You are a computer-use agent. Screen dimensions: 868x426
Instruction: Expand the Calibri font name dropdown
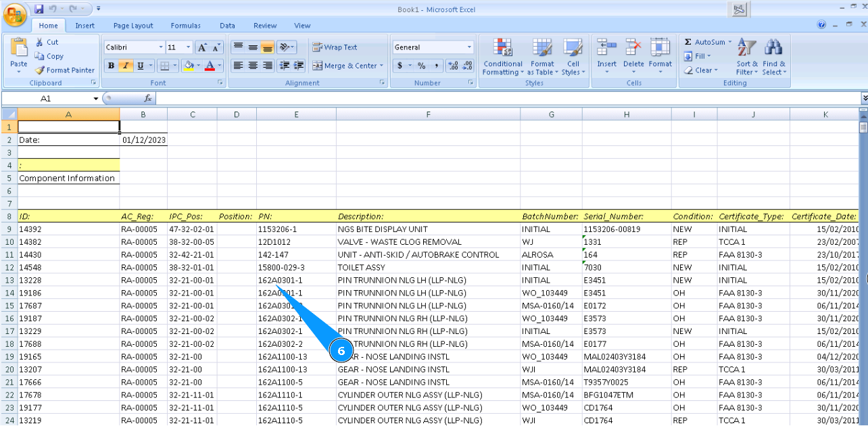point(161,47)
